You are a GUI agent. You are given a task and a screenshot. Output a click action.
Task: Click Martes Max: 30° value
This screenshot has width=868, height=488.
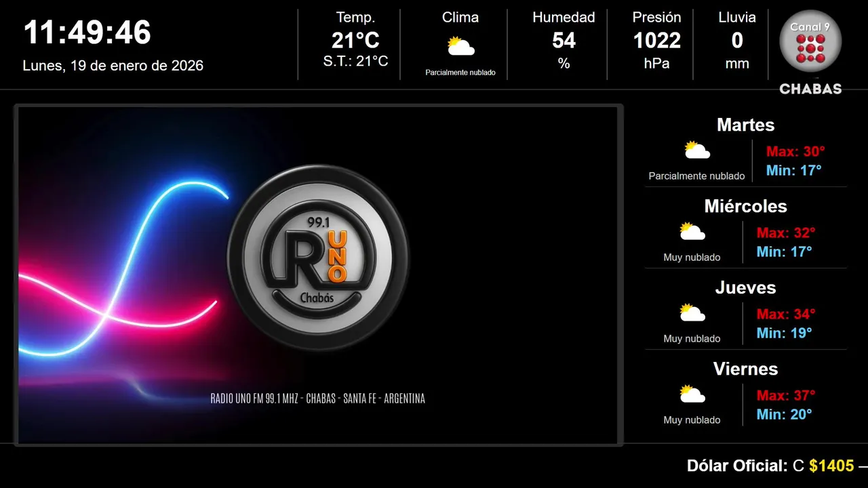coord(795,151)
